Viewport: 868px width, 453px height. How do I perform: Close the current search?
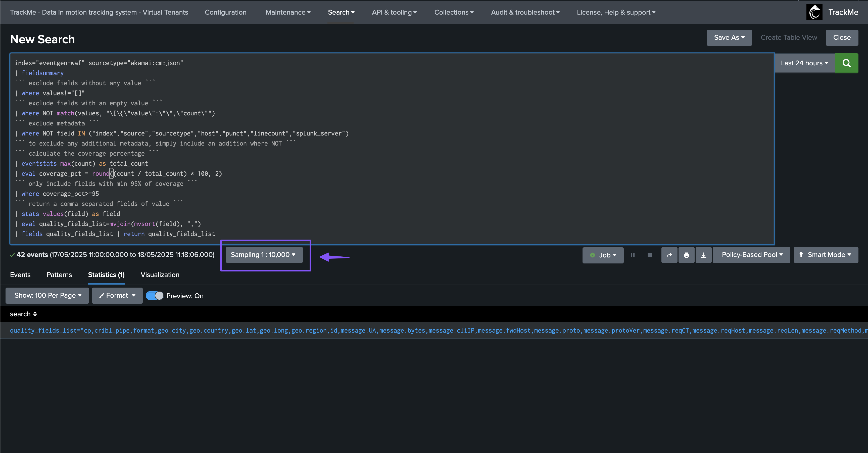842,37
